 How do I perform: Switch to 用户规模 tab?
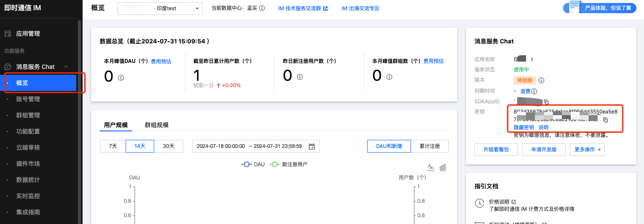pos(116,125)
